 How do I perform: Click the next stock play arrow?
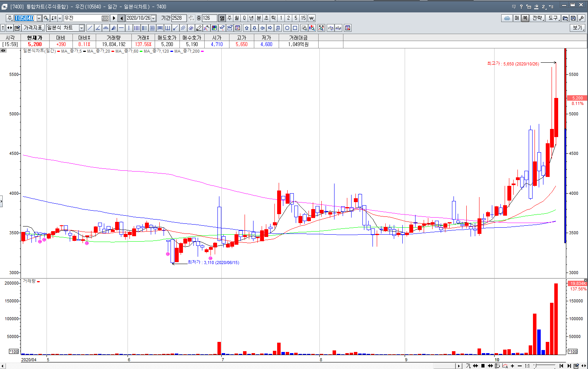pyautogui.click(x=114, y=18)
